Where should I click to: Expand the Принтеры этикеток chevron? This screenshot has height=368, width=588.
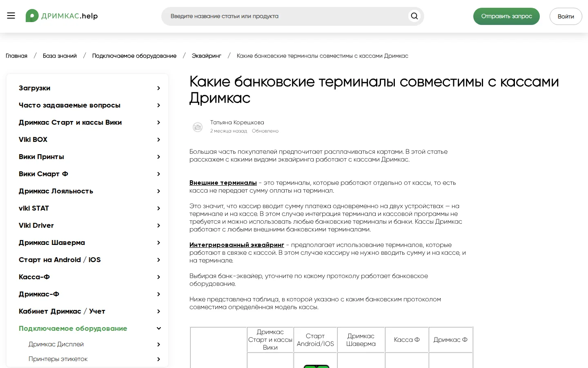tap(158, 359)
